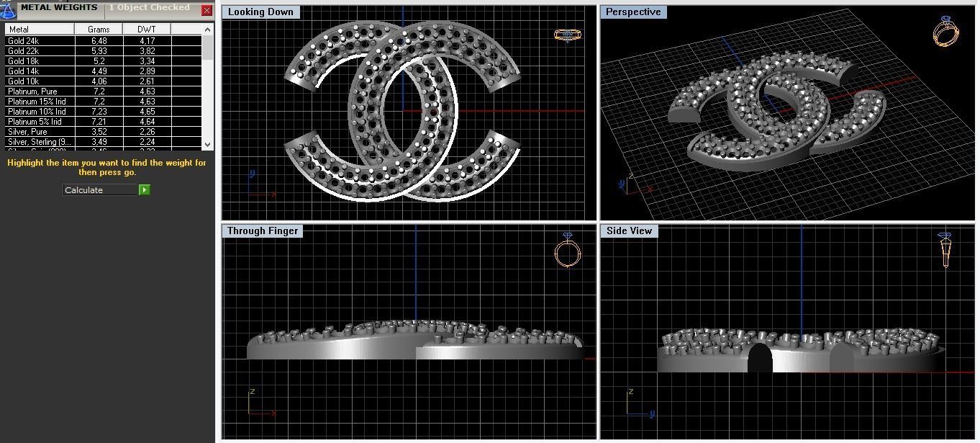Viewport: 980px width, 443px height.
Task: Sort by the Grams column header
Action: coord(99,29)
